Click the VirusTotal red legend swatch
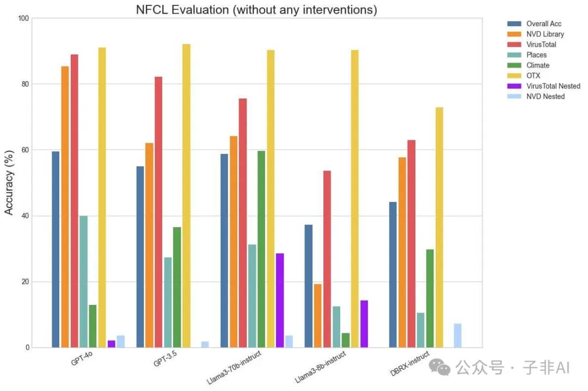Viewport: 588px width, 391px height. 514,45
